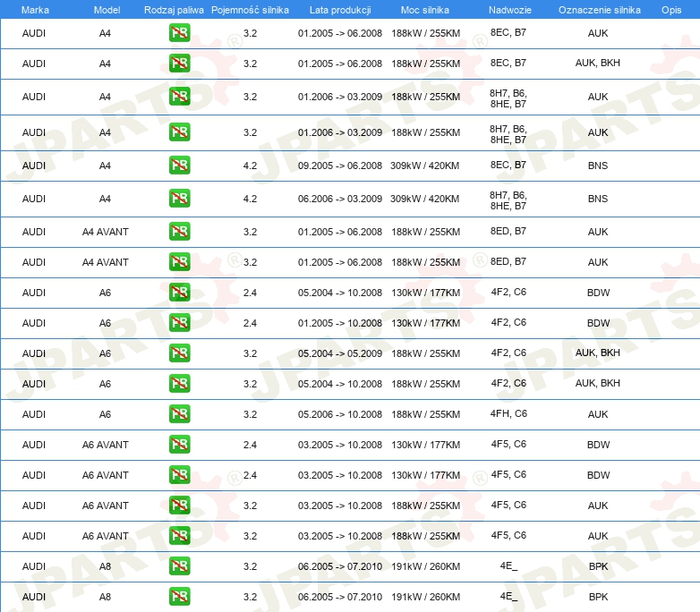The width and height of the screenshot is (700, 612).
Task: Click fuel icon in A4 4.2 row dated 09.2005
Action: point(179,166)
